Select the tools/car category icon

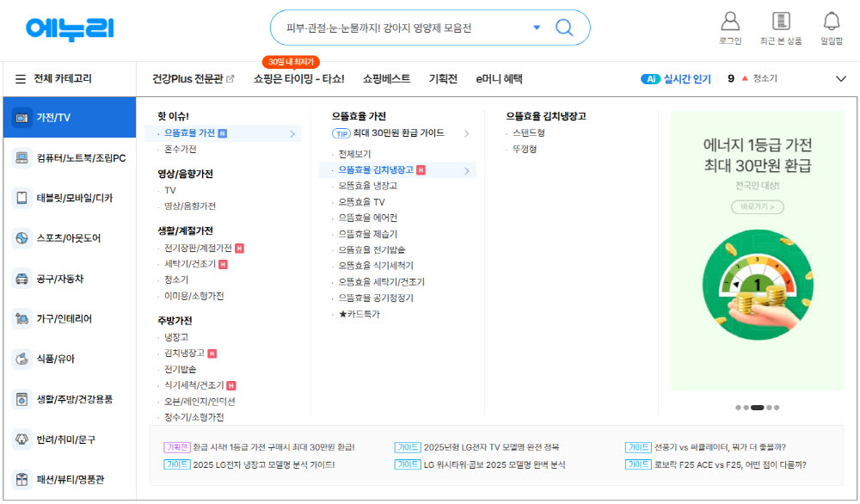pos(21,279)
